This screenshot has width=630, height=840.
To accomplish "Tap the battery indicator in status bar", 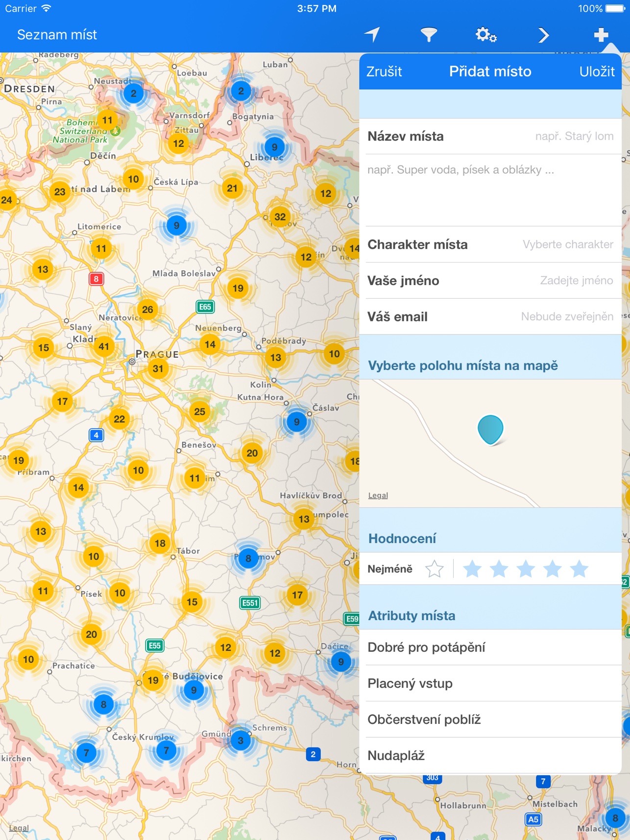I will tap(615, 8).
